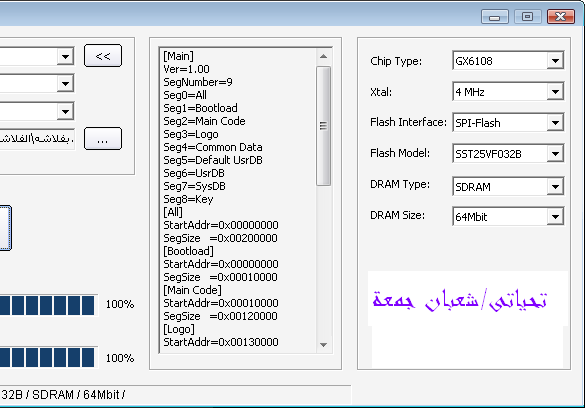This screenshot has width=585, height=408.
Task: Open the first combo box arrow left of the << button
Action: pos(66,57)
